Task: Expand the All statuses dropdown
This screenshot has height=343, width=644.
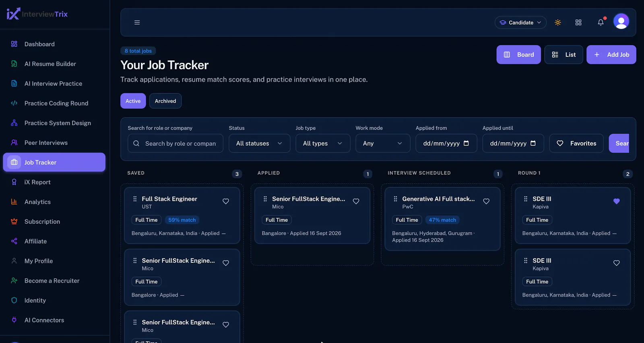Action: [260, 143]
